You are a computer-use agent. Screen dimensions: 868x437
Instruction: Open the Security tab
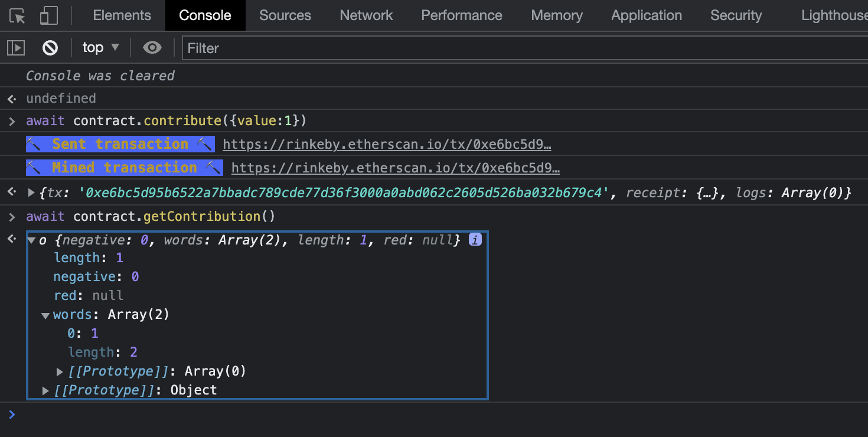pyautogui.click(x=736, y=15)
